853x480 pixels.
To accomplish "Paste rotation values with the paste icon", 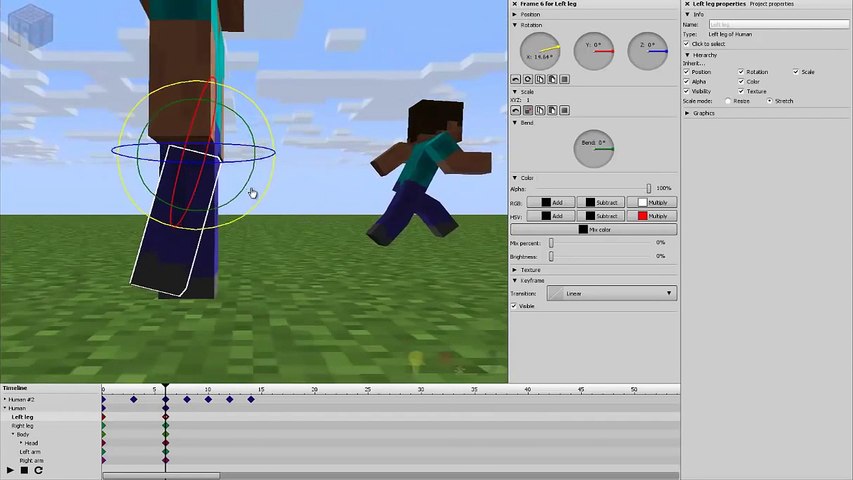I will click(x=552, y=79).
